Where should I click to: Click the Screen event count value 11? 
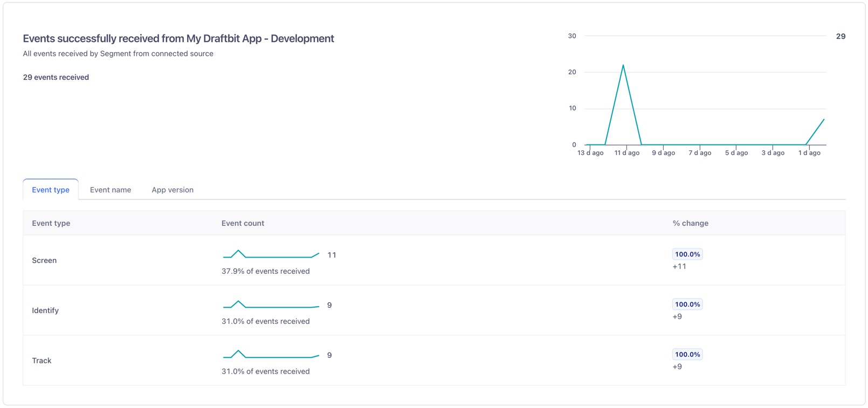tap(332, 255)
